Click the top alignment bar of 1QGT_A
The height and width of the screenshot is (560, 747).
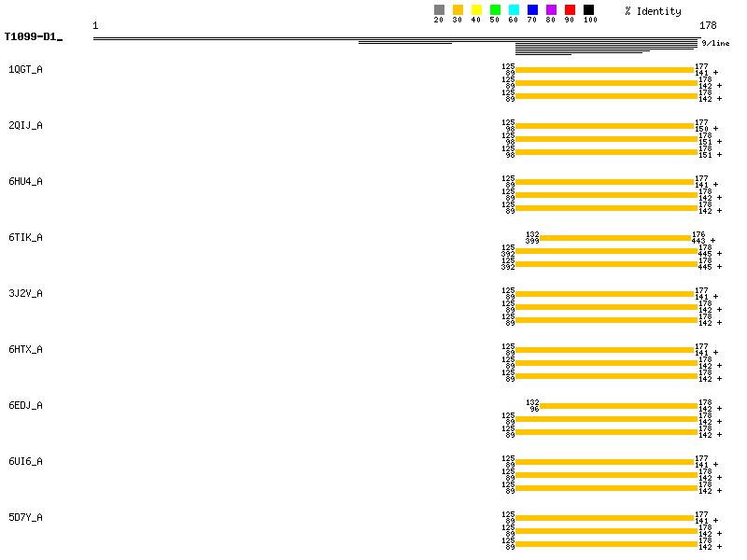[604, 70]
